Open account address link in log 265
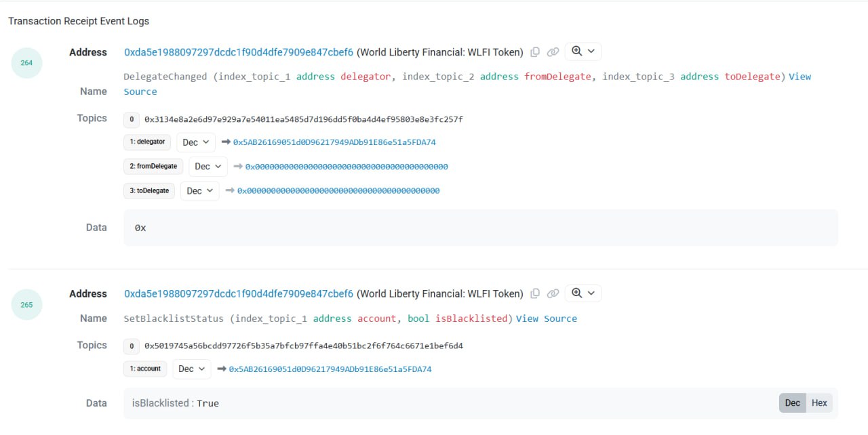Image resolution: width=868 pixels, height=435 pixels. [330, 369]
